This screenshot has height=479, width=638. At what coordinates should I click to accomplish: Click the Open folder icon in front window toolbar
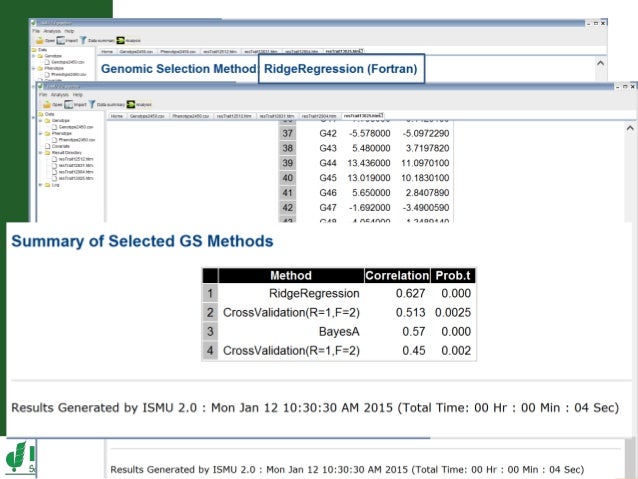[47, 105]
